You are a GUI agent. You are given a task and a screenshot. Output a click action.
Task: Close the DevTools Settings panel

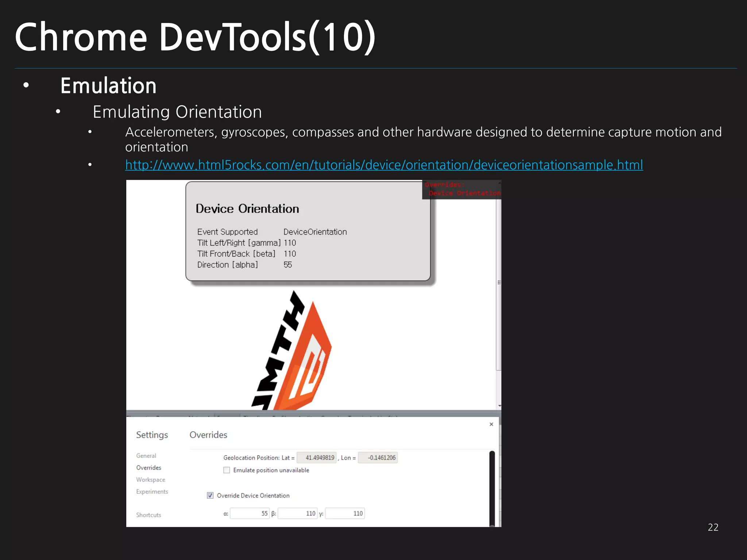491,424
